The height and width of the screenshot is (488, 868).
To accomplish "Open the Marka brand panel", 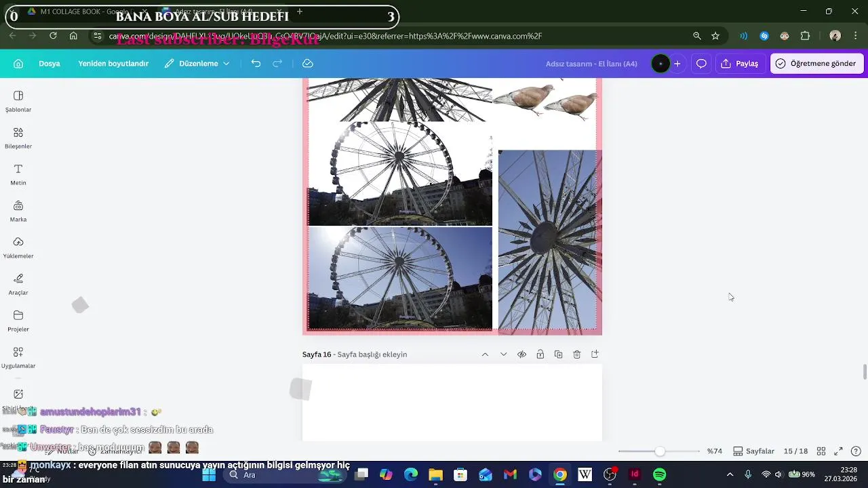I will 18,211.
